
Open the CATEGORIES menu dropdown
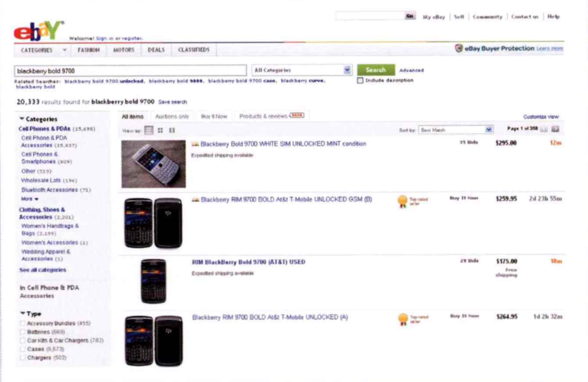[x=43, y=50]
